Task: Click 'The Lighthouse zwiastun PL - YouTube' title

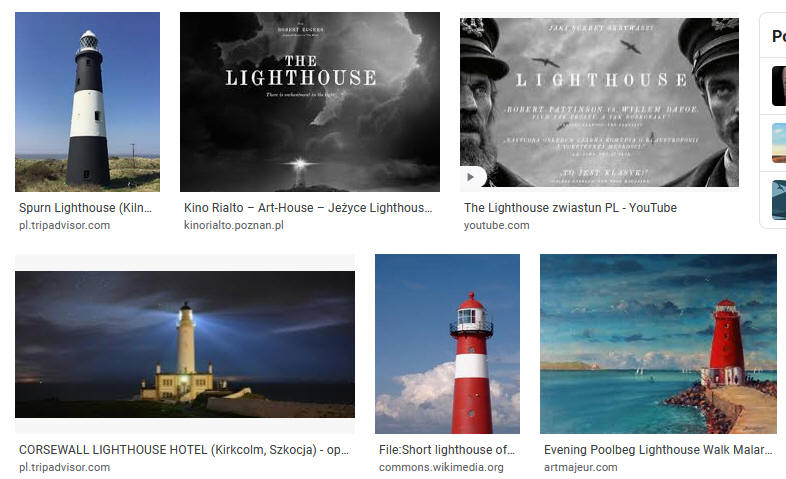Action: click(x=570, y=207)
